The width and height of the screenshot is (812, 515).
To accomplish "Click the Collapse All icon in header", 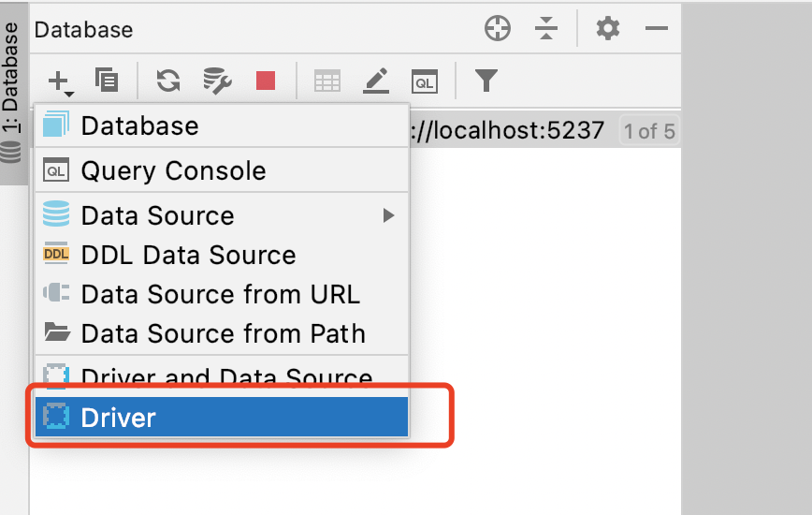I will [546, 28].
